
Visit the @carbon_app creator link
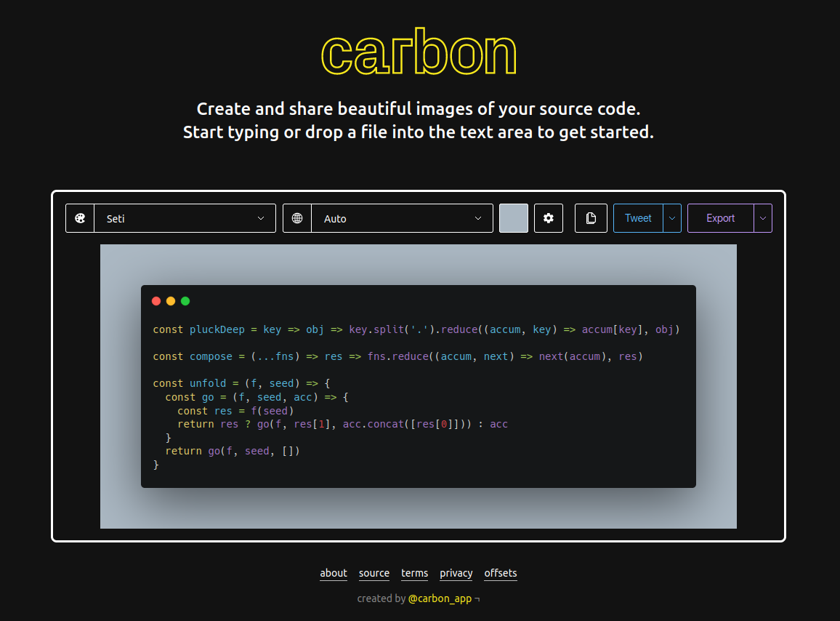point(440,598)
